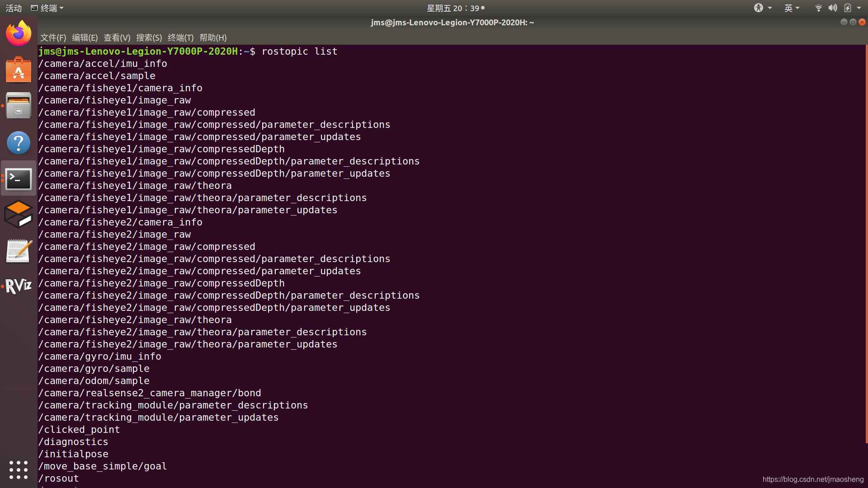Select the Terminal dock icon
This screenshot has width=868, height=488.
(x=19, y=179)
